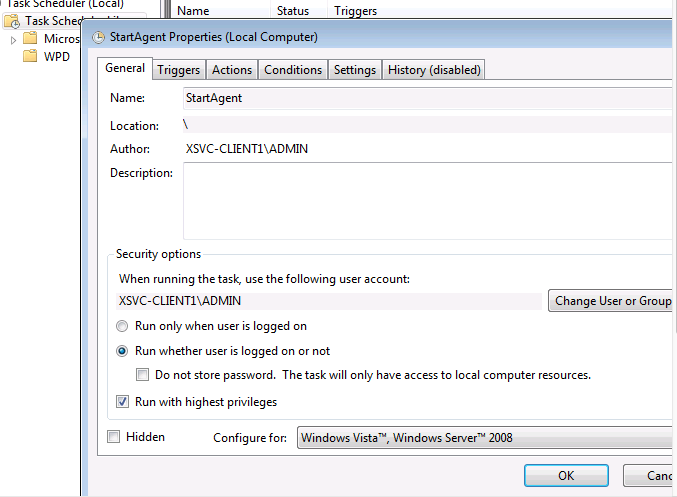Select Run whether user is logged on or not
Viewport: 677px width, 497px height.
coord(123,351)
